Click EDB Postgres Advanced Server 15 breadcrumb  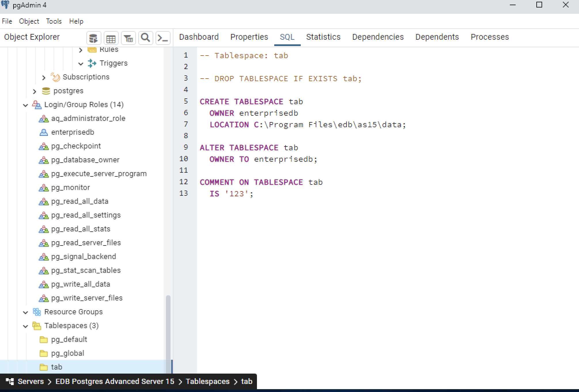pyautogui.click(x=115, y=381)
